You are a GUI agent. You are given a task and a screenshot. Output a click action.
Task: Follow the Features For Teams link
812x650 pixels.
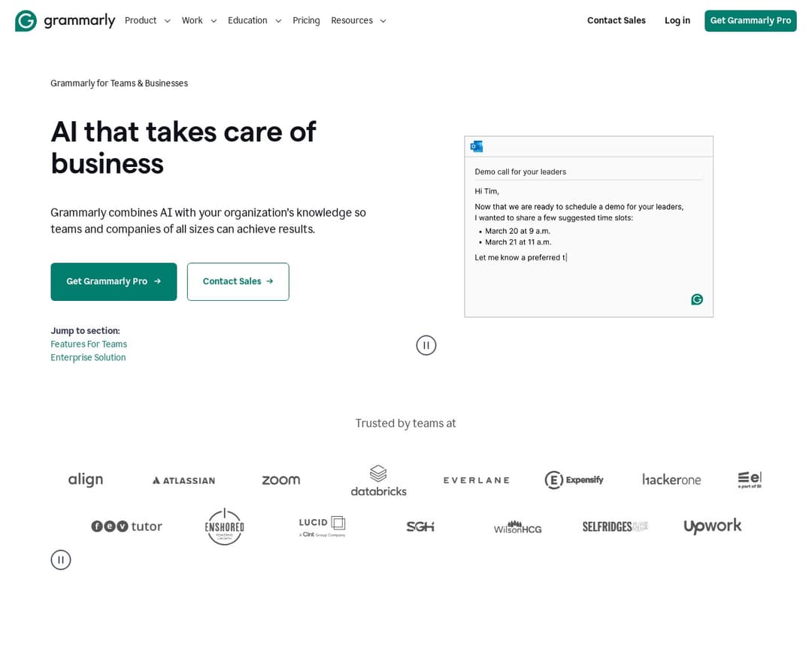pyautogui.click(x=89, y=344)
